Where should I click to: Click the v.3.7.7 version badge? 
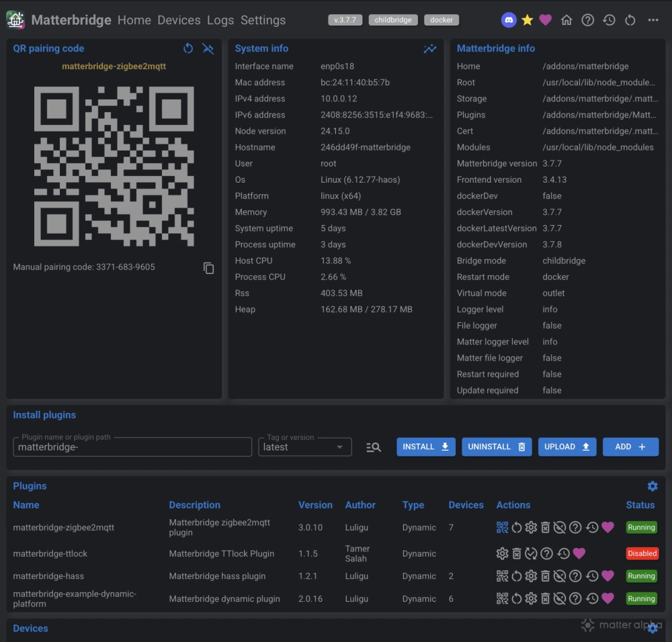tap(345, 19)
